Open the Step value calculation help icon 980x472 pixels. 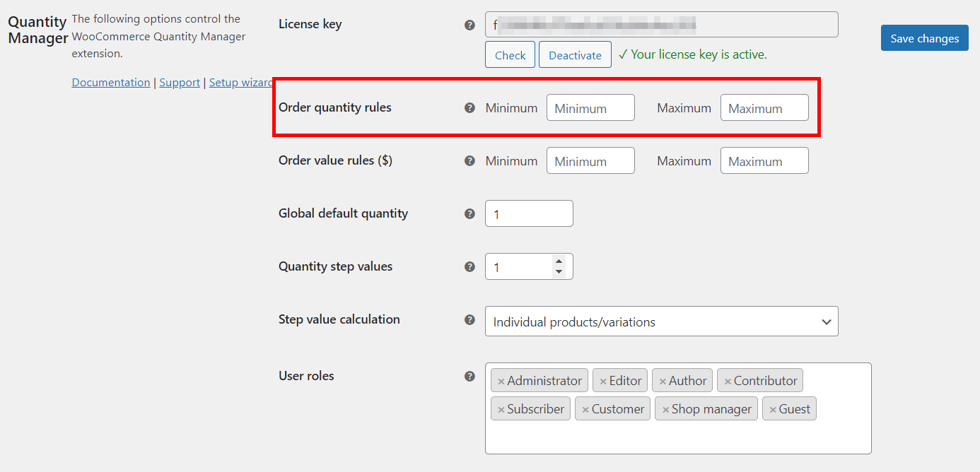[469, 319]
